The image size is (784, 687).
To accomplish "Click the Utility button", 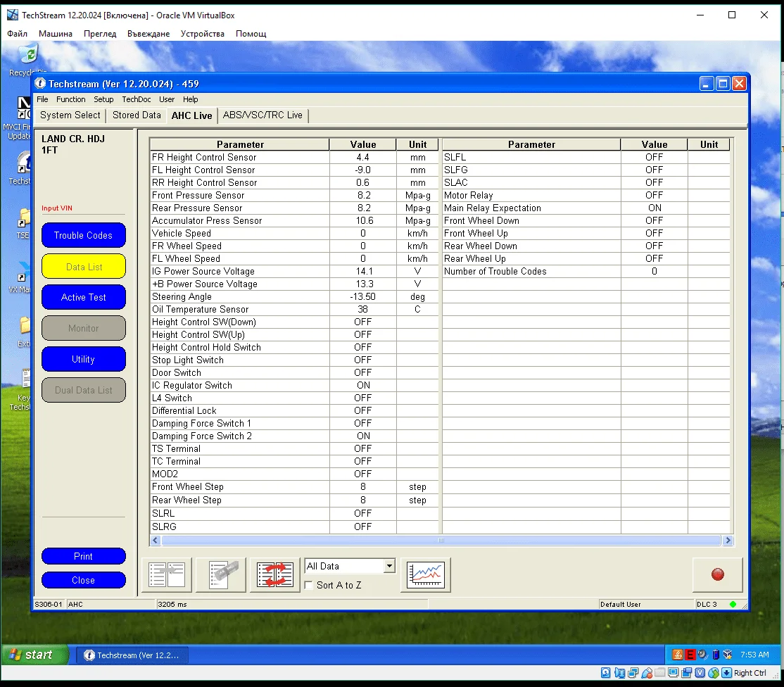I will click(x=84, y=359).
